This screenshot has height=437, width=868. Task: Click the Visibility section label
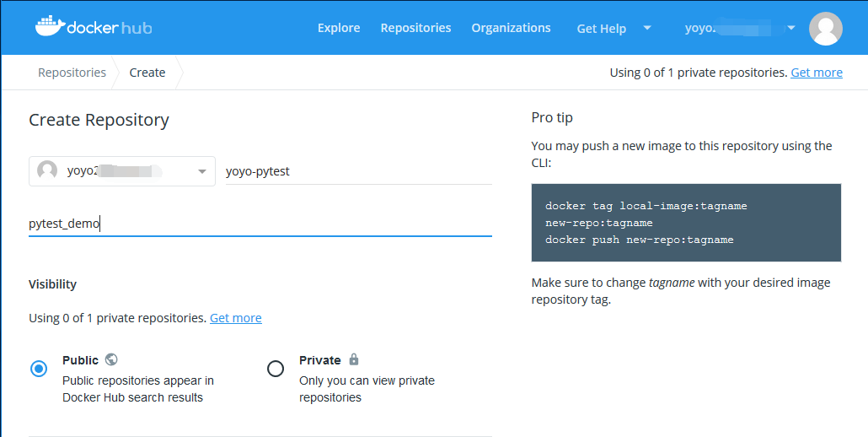52,284
